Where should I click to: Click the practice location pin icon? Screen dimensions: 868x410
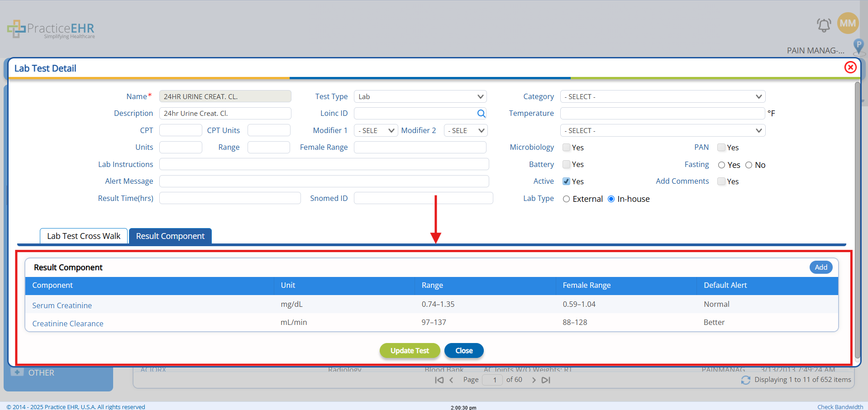(x=858, y=46)
